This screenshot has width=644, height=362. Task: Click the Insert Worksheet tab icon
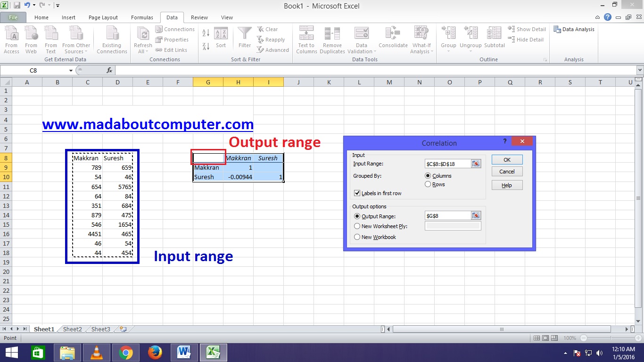pyautogui.click(x=123, y=329)
